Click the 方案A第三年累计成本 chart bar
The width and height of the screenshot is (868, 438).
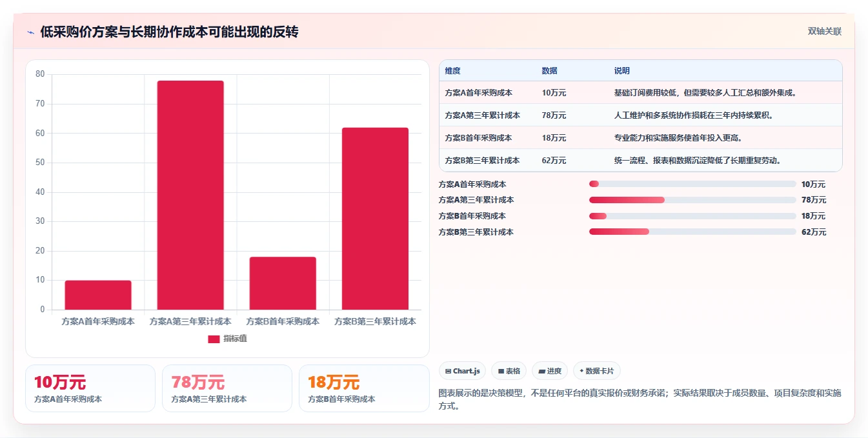(x=190, y=195)
